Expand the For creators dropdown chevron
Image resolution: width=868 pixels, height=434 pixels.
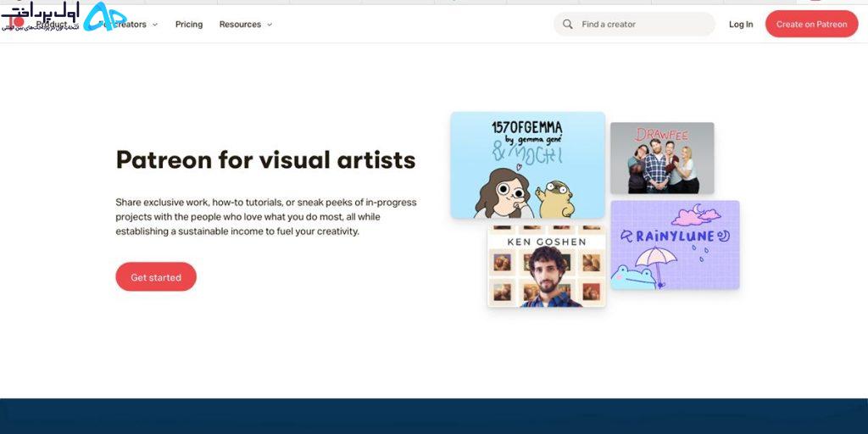click(155, 25)
